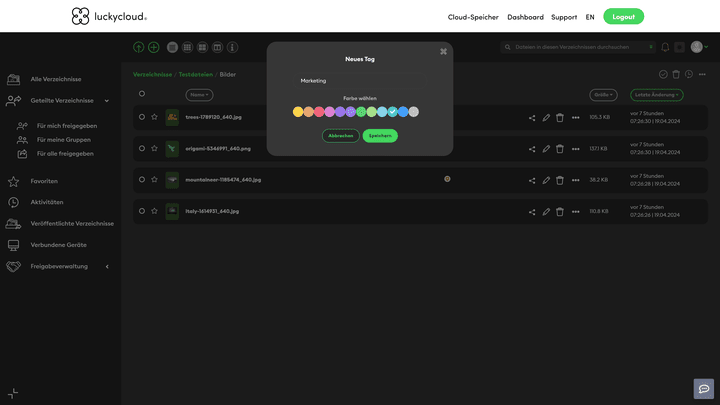The width and height of the screenshot is (720, 405).
Task: Open the notifications bell
Action: pyautogui.click(x=665, y=47)
